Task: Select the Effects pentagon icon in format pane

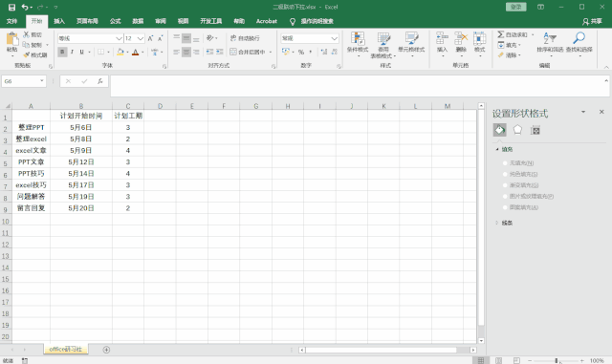Action: tap(517, 130)
